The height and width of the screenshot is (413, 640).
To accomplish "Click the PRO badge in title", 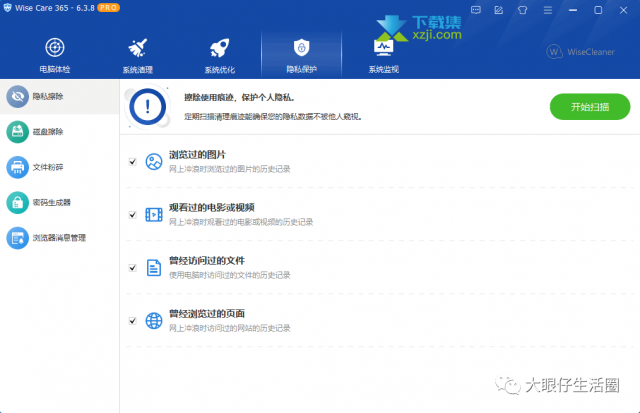I will [x=108, y=8].
